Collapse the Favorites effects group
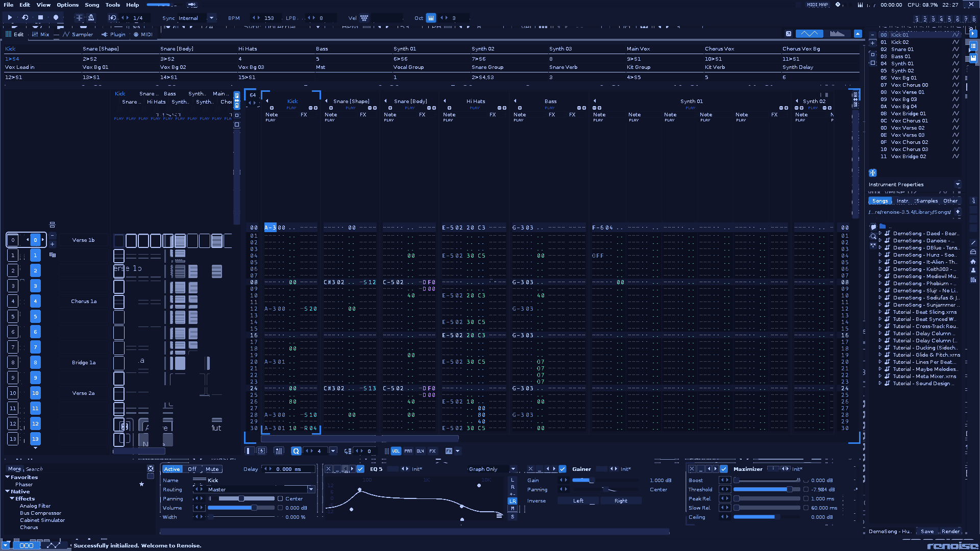The height and width of the screenshot is (551, 980). (8, 477)
